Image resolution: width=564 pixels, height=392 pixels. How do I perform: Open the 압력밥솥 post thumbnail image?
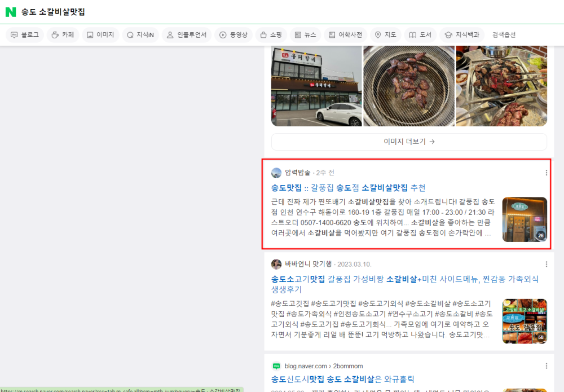525,219
